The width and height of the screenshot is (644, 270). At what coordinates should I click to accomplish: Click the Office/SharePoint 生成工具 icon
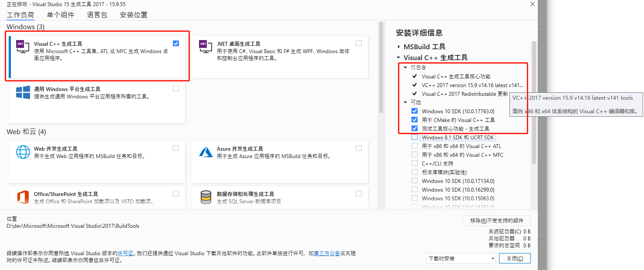pyautogui.click(x=22, y=197)
